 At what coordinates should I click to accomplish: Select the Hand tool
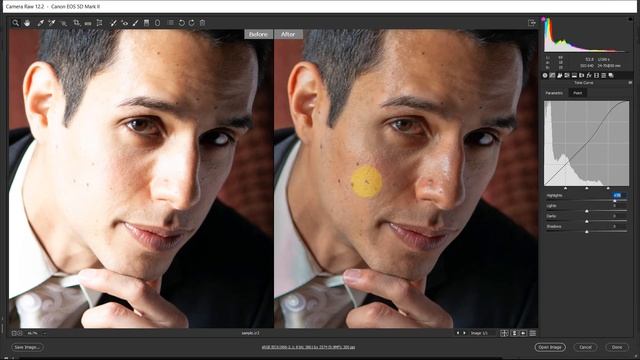point(27,23)
